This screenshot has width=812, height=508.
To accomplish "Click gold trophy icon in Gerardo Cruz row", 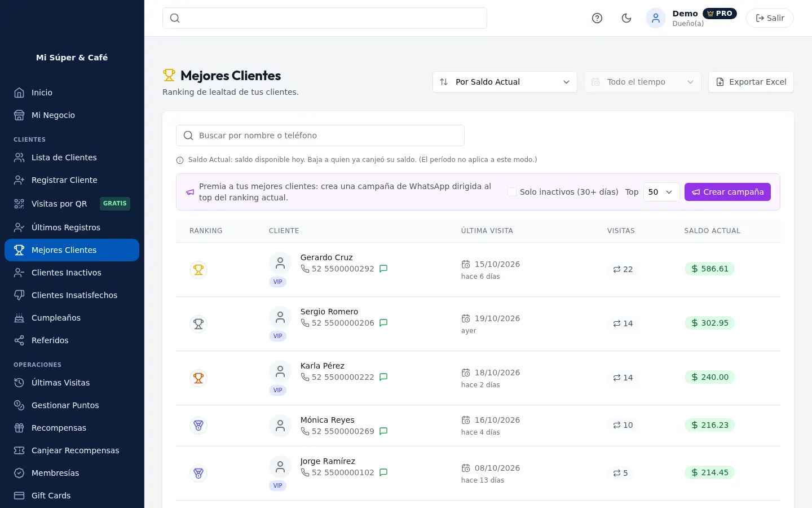I will (x=198, y=270).
